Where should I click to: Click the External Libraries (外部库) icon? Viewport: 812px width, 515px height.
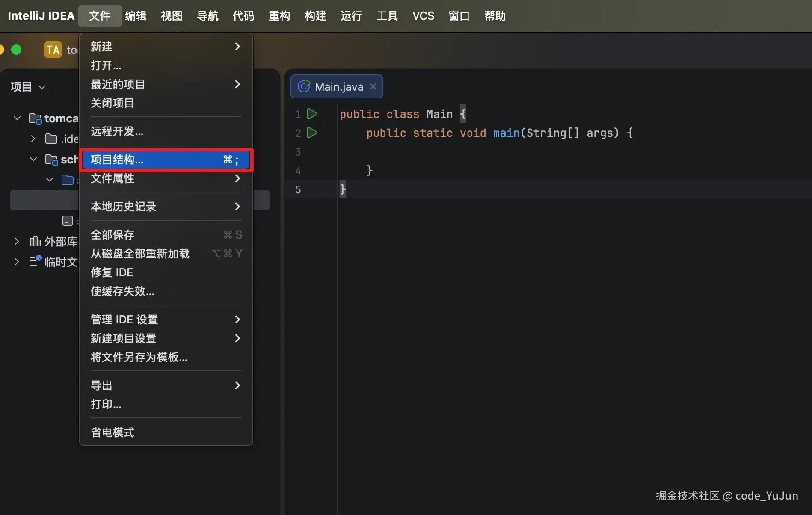(x=35, y=242)
